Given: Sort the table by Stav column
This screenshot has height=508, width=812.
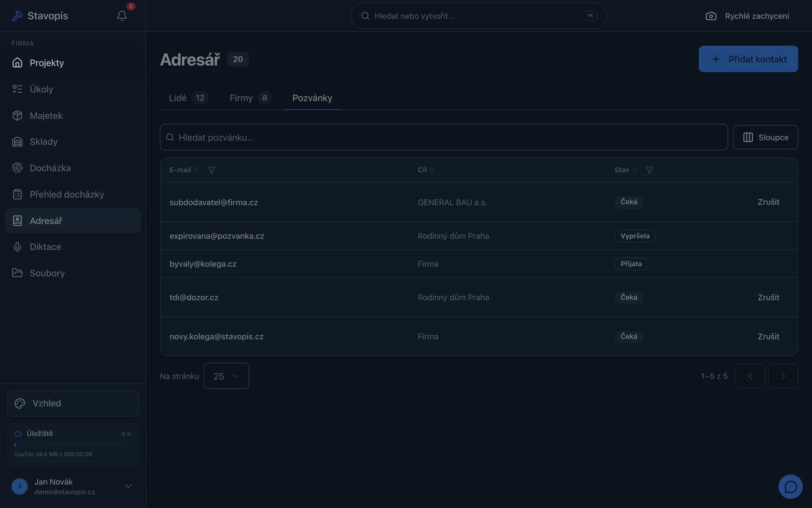Looking at the screenshot, I should (x=626, y=170).
